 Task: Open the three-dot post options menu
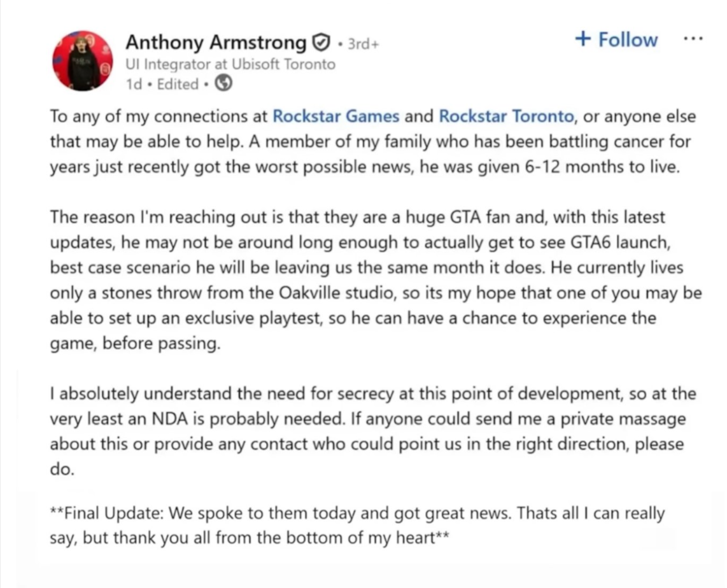point(693,39)
